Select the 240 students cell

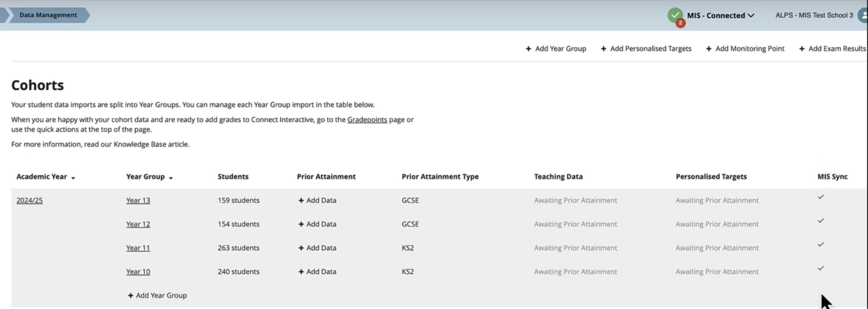click(238, 272)
